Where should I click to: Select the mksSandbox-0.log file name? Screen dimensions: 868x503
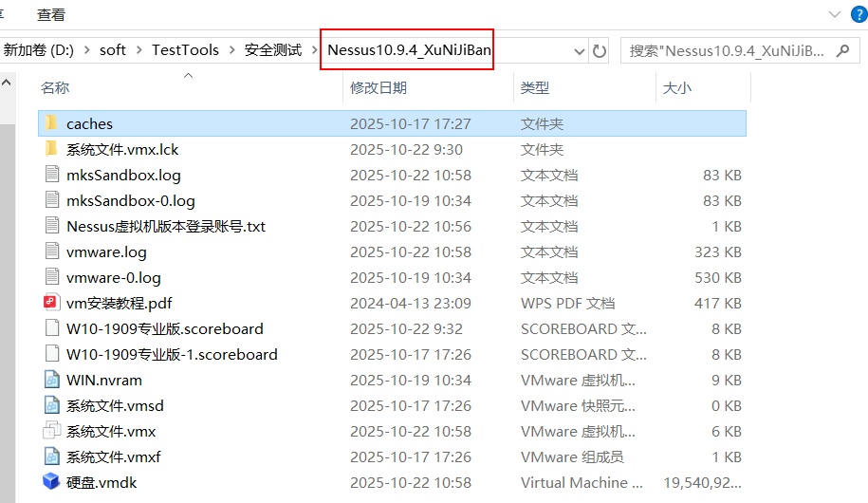pyautogui.click(x=131, y=200)
